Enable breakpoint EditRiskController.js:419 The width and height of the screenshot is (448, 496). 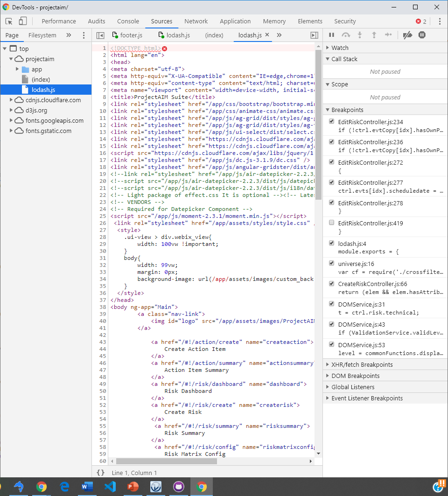tap(332, 223)
